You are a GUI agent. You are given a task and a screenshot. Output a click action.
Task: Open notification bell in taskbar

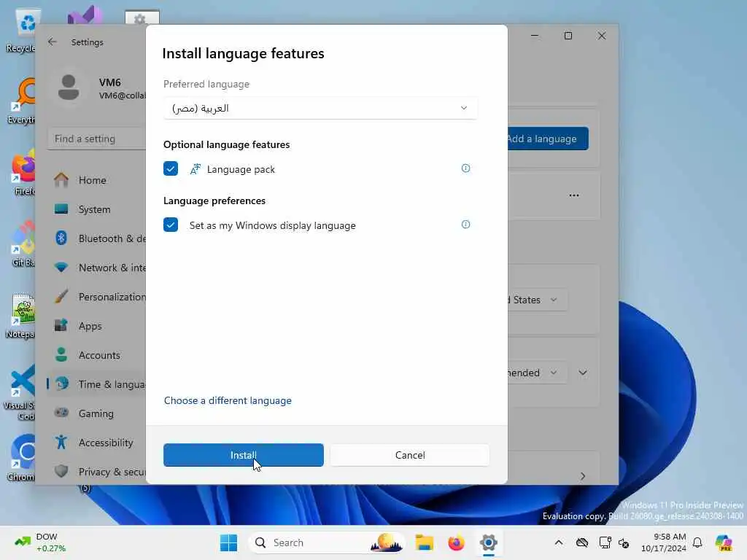(x=698, y=542)
